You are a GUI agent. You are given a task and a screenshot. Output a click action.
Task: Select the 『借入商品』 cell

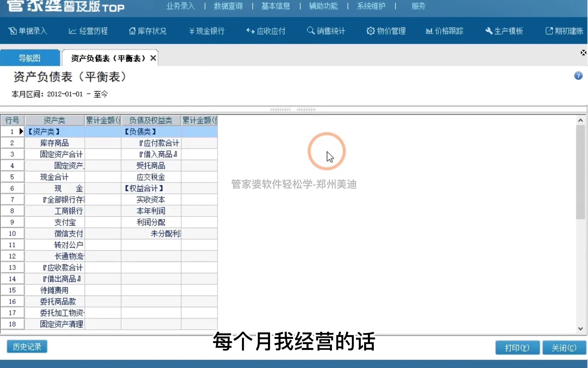pos(151,154)
